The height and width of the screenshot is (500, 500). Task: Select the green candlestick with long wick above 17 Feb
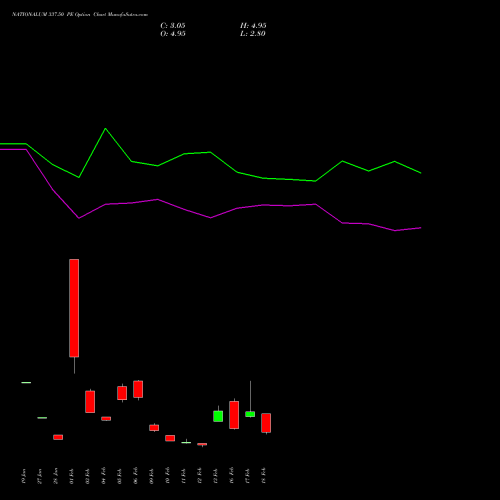(x=250, y=414)
